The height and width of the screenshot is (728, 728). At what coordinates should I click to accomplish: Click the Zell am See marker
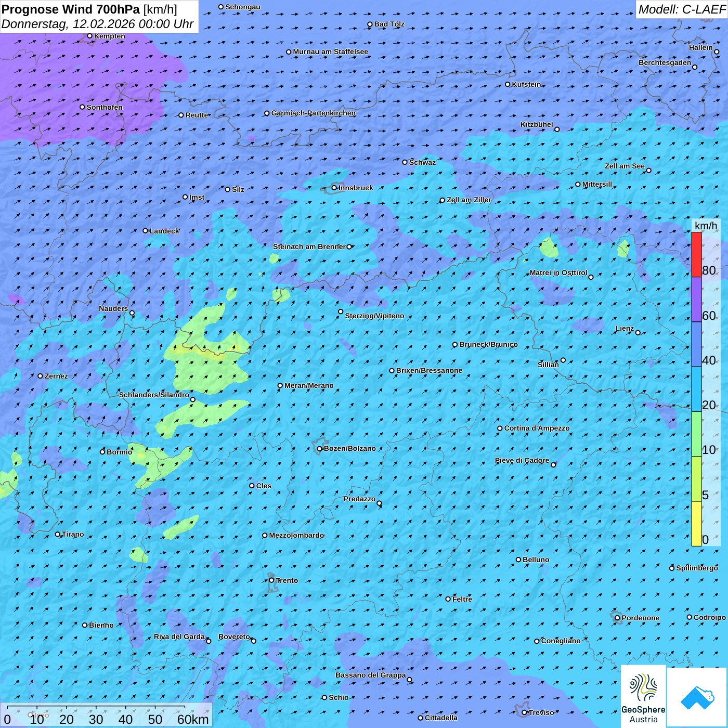pyautogui.click(x=648, y=171)
